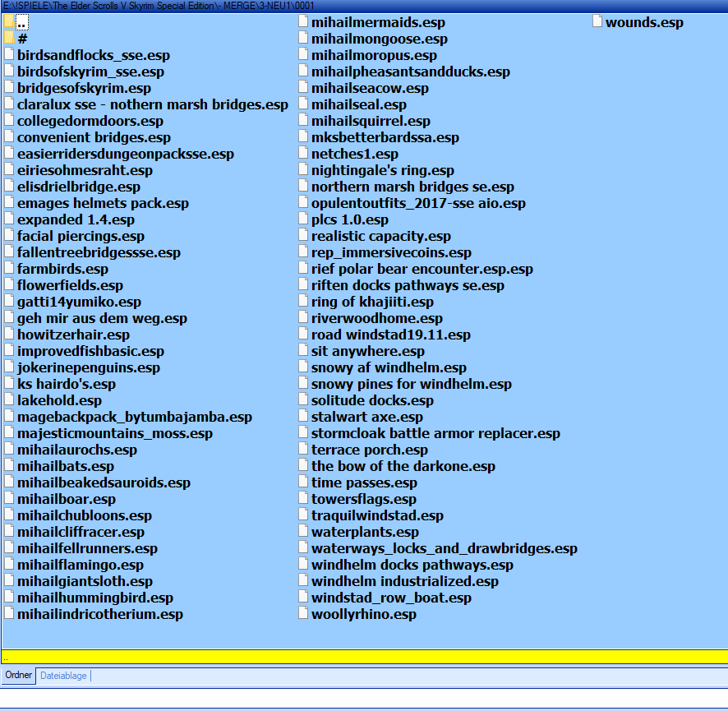Select gatti14yumiko.esp
The height and width of the screenshot is (711, 728).
[79, 302]
